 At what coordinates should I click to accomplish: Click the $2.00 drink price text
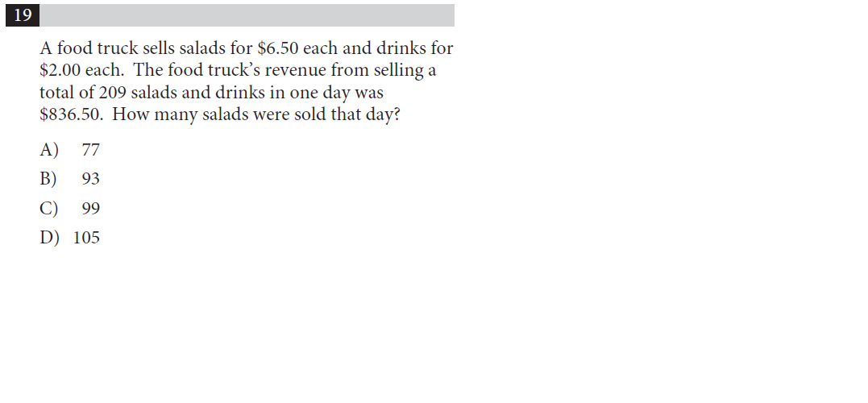coord(60,70)
